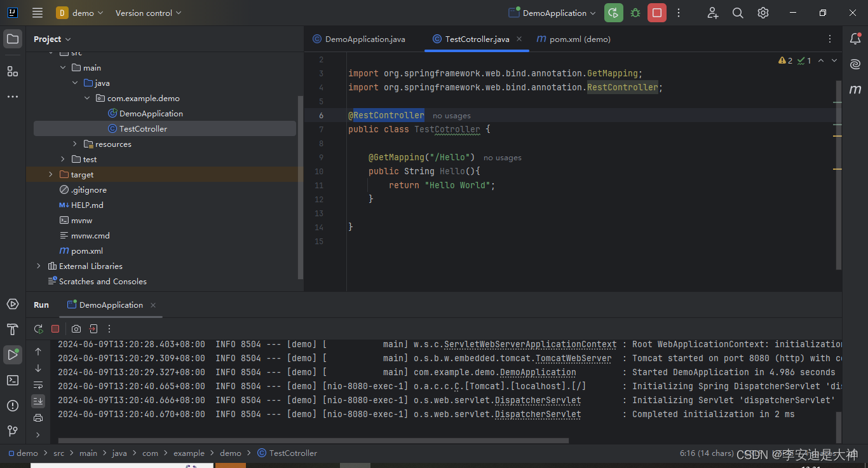Open the Git tool window icon
Viewport: 868px width, 468px height.
(x=13, y=431)
